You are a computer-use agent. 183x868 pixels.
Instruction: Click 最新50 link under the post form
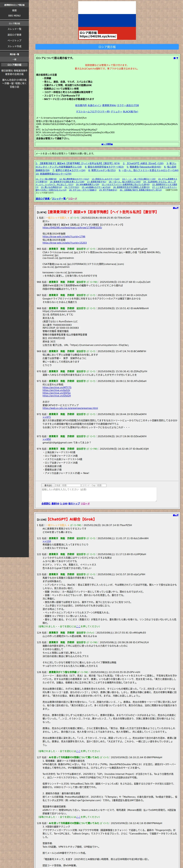pyautogui.click(x=56, y=503)
